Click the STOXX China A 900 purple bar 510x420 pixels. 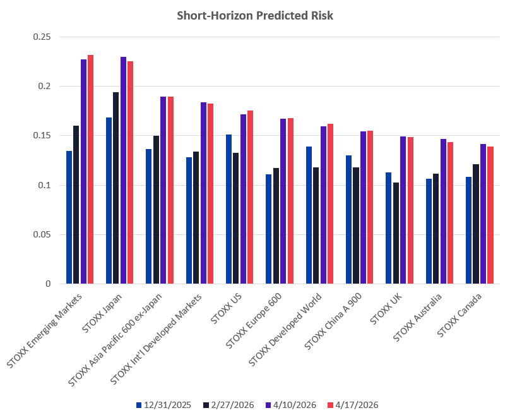pyautogui.click(x=363, y=208)
